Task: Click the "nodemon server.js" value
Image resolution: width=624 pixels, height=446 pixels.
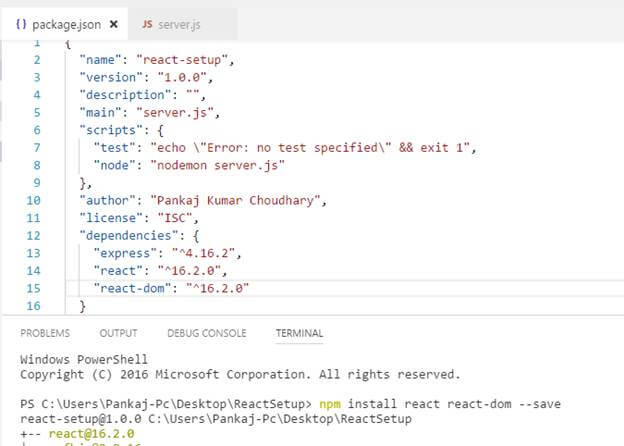Action: (218, 165)
